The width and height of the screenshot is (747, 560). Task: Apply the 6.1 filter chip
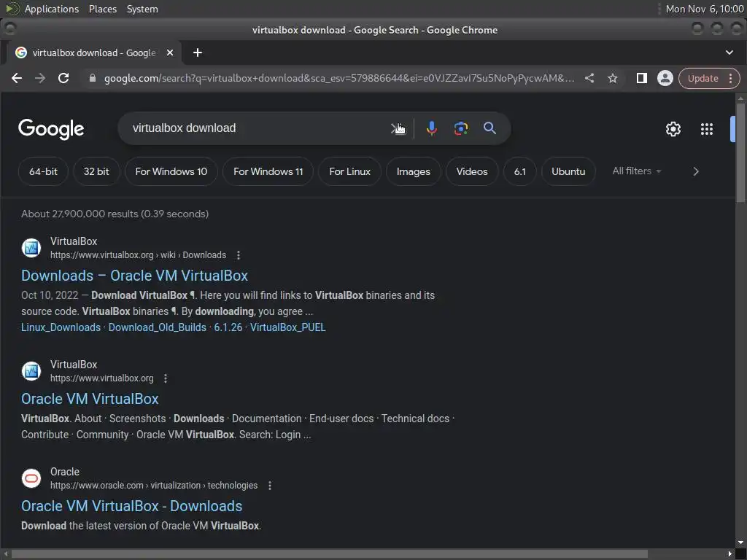519,171
